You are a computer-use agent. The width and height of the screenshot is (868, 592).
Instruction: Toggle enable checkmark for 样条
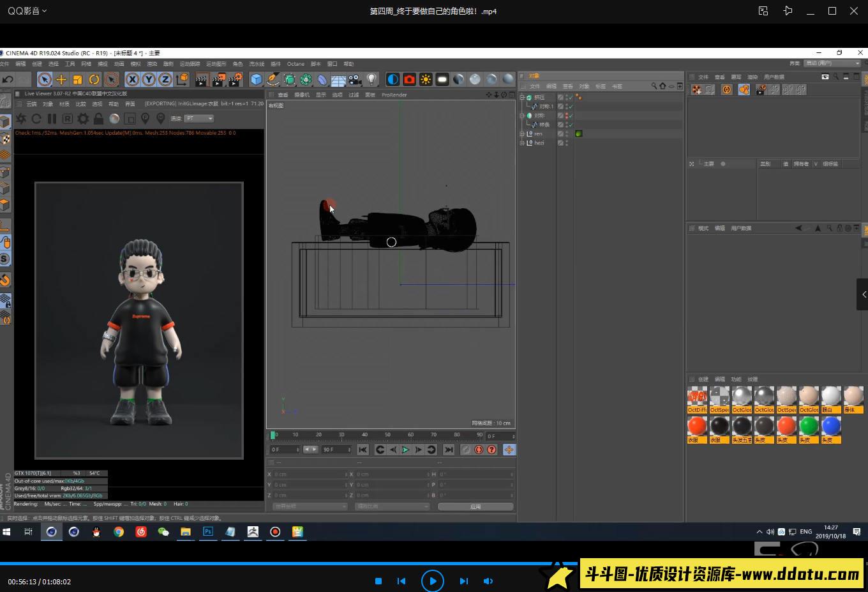click(x=571, y=125)
